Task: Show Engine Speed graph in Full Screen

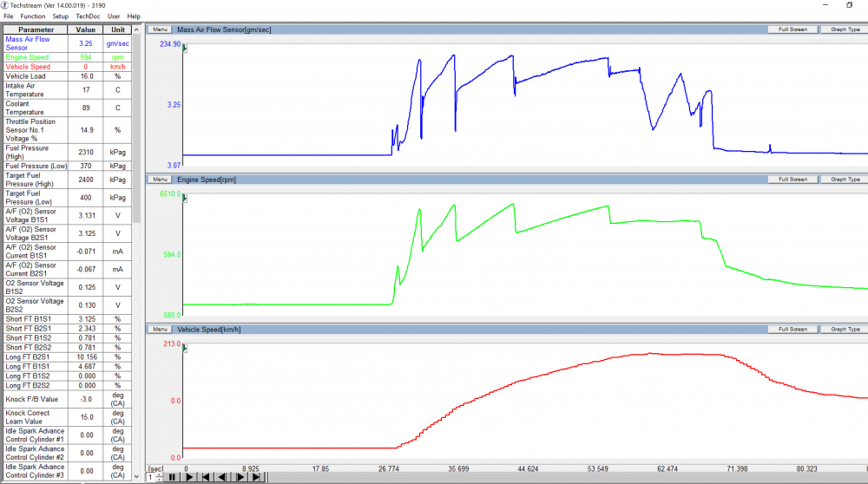Action: click(x=792, y=180)
